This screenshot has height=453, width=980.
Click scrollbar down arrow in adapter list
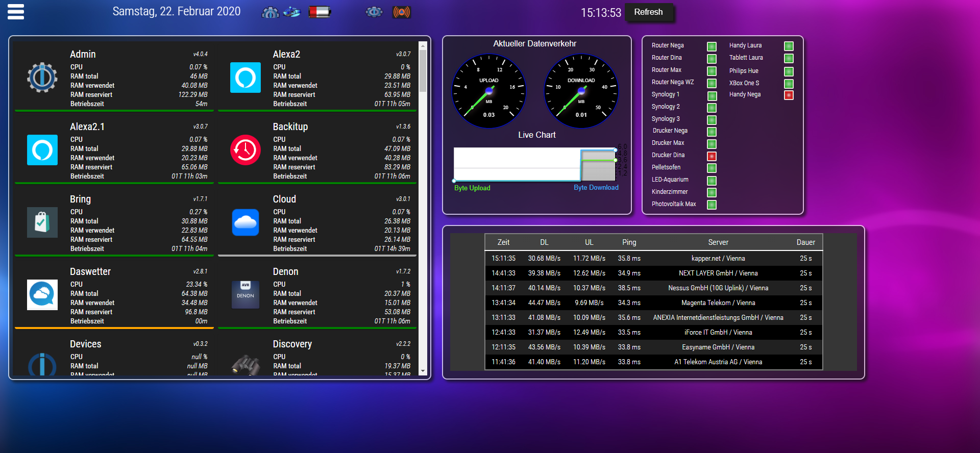tap(423, 371)
